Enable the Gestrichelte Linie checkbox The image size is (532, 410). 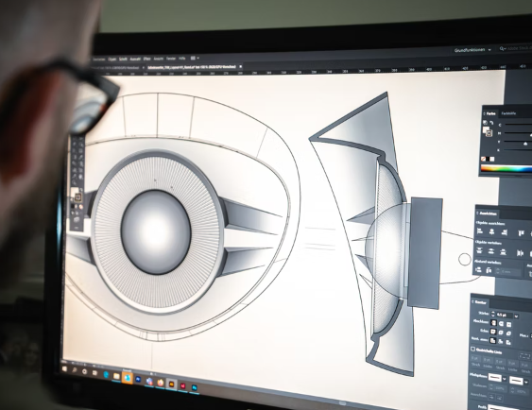(473, 349)
